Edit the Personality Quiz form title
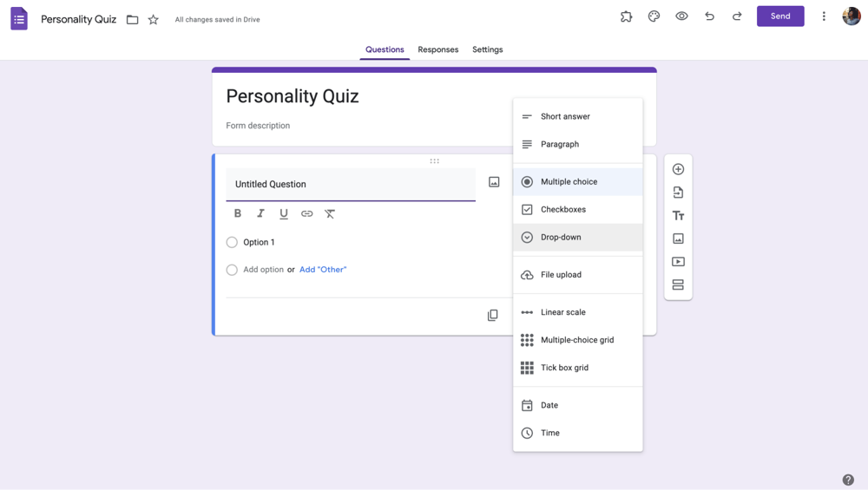Viewport: 868px width, 490px height. pos(293,96)
